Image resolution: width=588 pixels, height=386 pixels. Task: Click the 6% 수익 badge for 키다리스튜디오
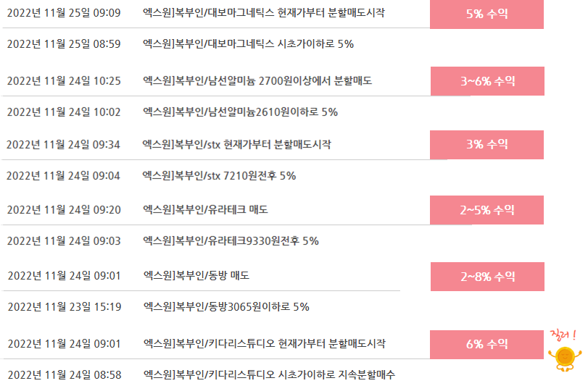click(x=486, y=345)
